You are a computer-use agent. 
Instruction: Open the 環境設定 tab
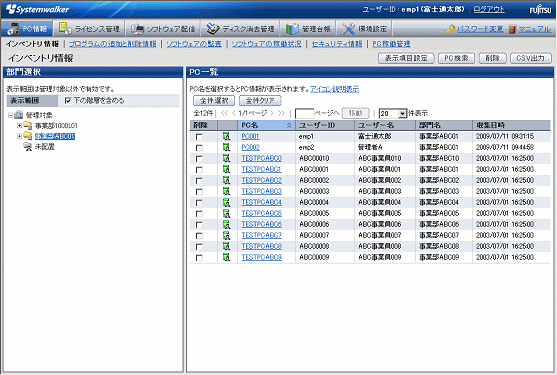click(x=364, y=29)
